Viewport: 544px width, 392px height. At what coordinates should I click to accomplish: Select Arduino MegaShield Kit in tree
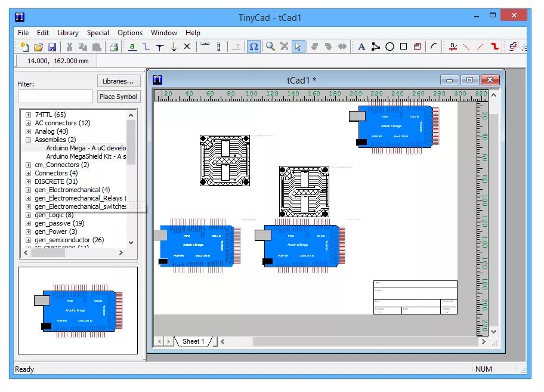click(86, 156)
